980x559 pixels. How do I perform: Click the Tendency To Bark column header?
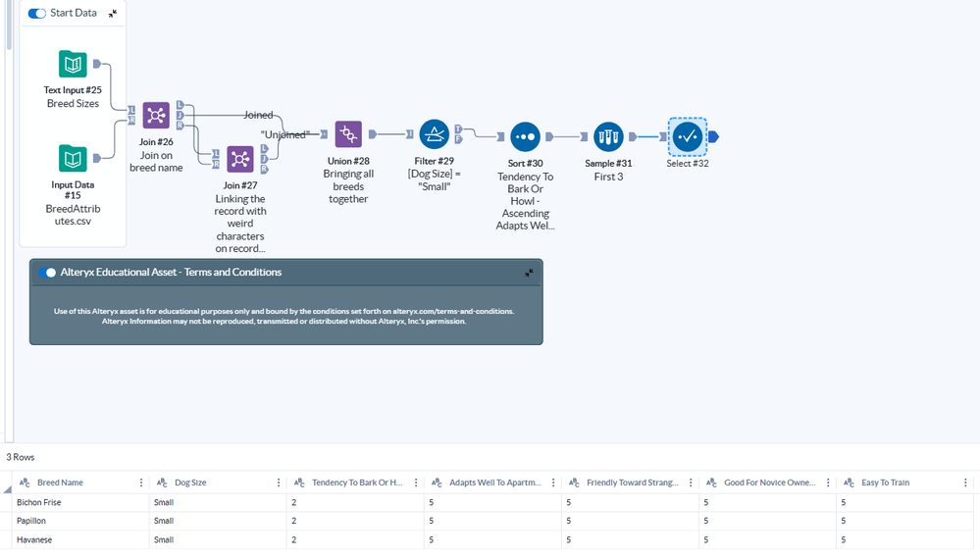pyautogui.click(x=357, y=483)
